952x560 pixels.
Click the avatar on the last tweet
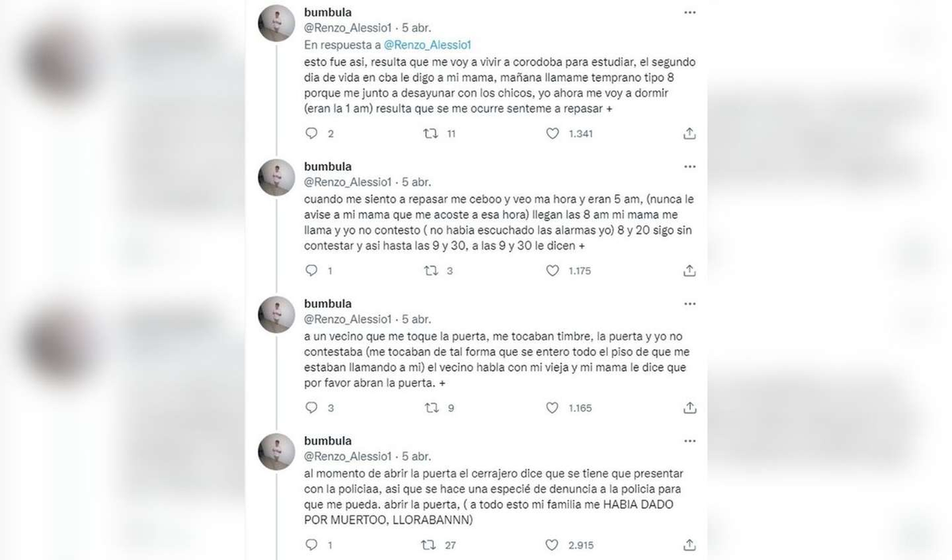point(277,451)
